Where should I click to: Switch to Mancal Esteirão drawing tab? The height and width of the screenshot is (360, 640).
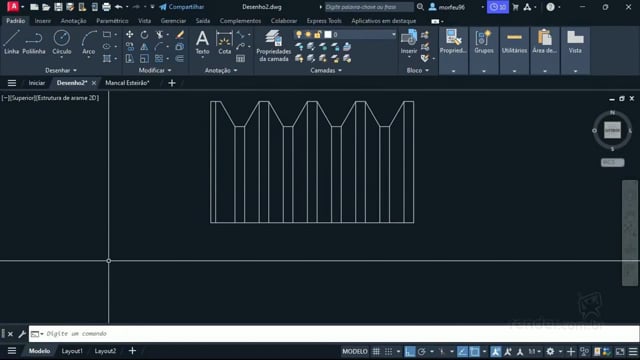[127, 83]
